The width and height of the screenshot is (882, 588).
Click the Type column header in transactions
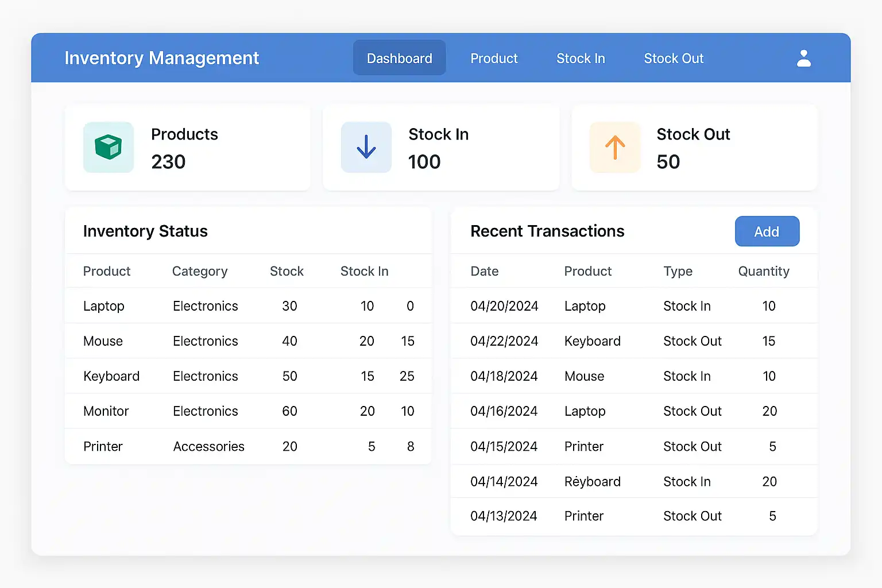[x=678, y=271]
